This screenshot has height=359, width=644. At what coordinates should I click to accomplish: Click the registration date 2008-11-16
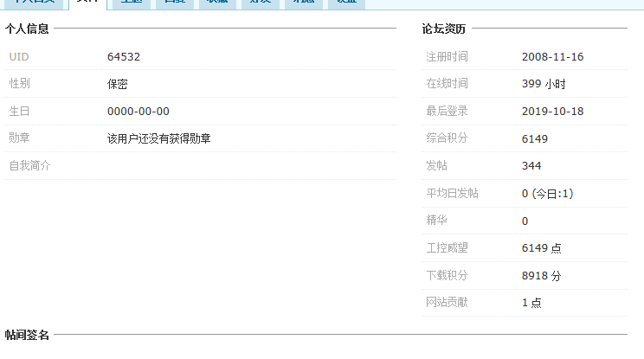pyautogui.click(x=552, y=57)
